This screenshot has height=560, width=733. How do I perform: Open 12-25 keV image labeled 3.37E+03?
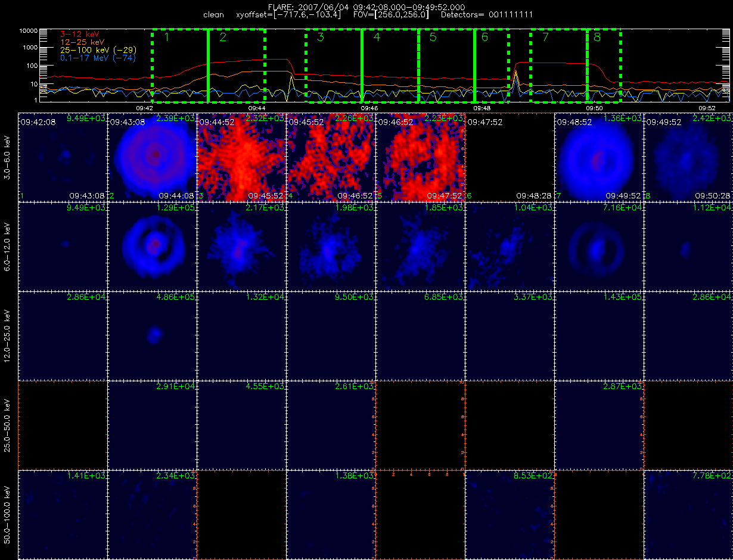pyautogui.click(x=510, y=335)
